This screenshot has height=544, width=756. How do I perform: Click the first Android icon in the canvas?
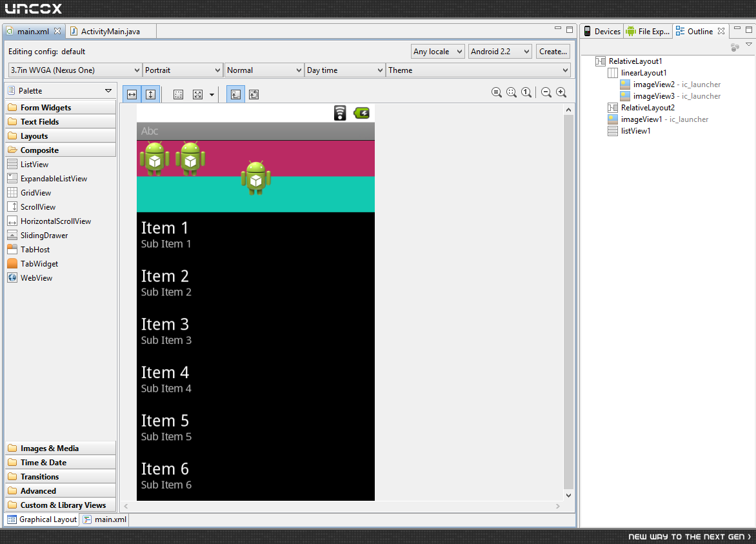pos(154,158)
